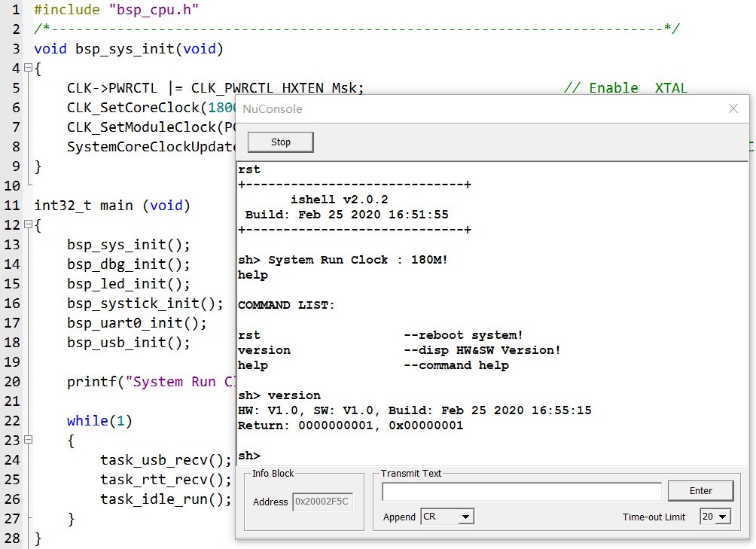Click the 'bsp_systick_init();' line

(x=145, y=303)
